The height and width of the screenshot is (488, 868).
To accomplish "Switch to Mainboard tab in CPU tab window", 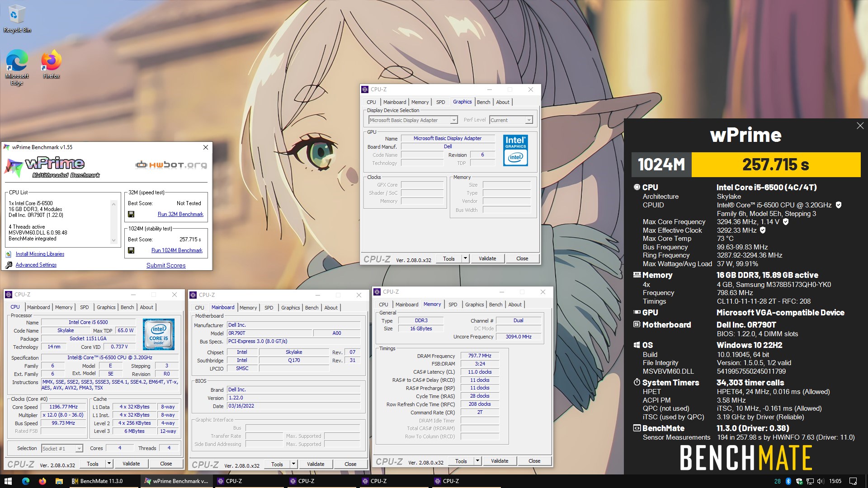I will [38, 307].
